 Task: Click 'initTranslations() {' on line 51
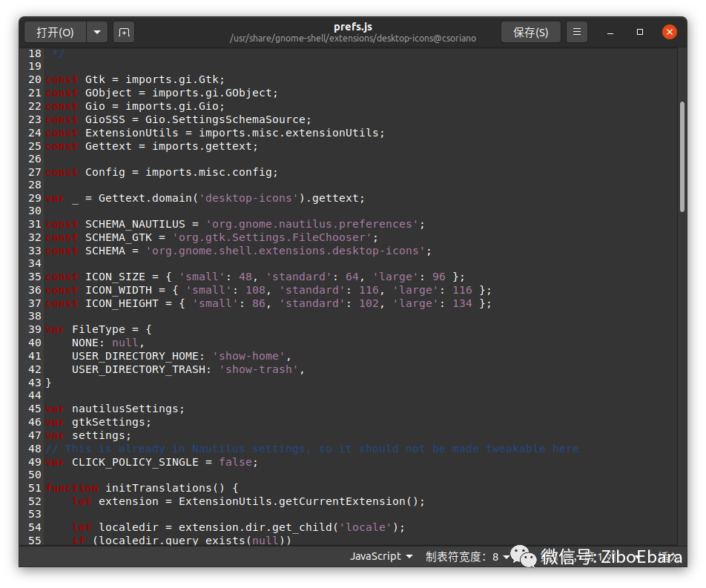[x=171, y=488]
